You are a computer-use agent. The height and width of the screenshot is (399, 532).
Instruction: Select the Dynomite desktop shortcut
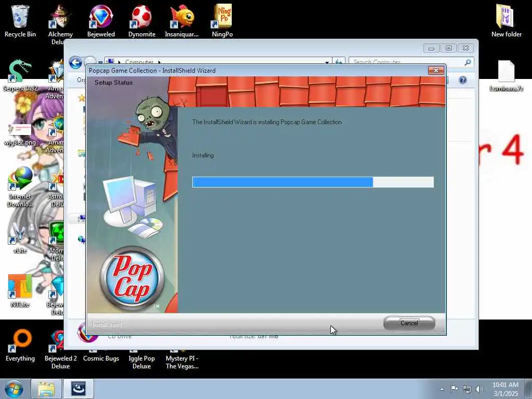click(142, 21)
